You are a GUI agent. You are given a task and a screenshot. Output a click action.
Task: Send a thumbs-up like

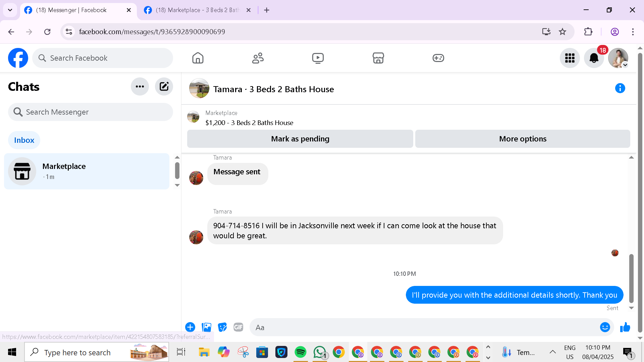[x=625, y=327]
